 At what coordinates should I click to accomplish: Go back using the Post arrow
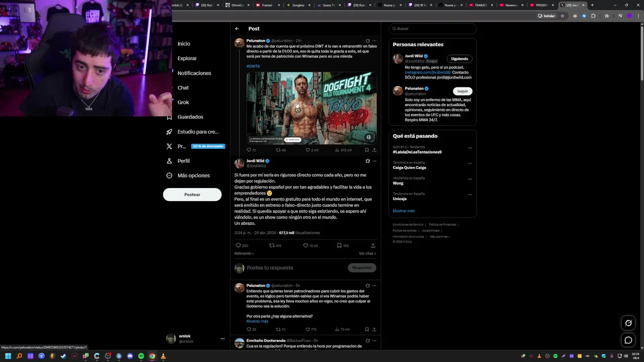pos(237,29)
